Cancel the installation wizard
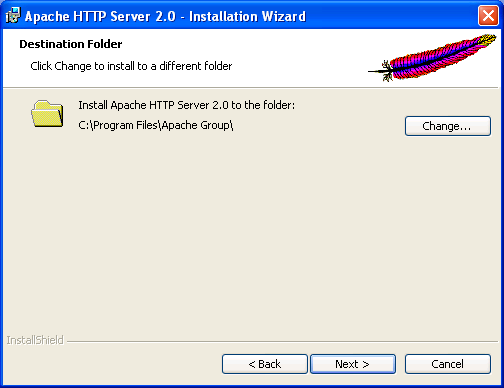This screenshot has height=388, width=504. coord(448,364)
